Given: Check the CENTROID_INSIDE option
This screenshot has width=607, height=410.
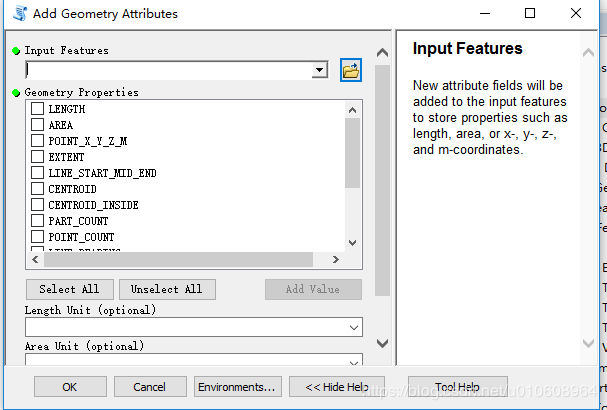Looking at the screenshot, I should (x=38, y=204).
